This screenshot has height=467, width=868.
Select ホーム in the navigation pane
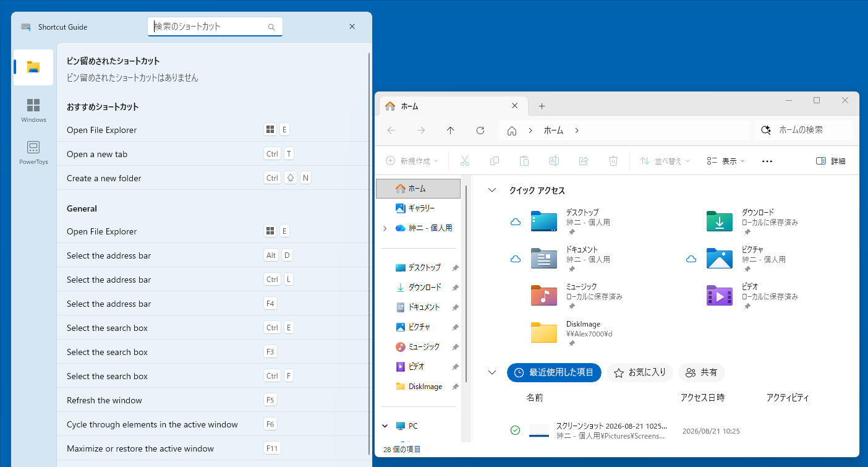point(419,189)
